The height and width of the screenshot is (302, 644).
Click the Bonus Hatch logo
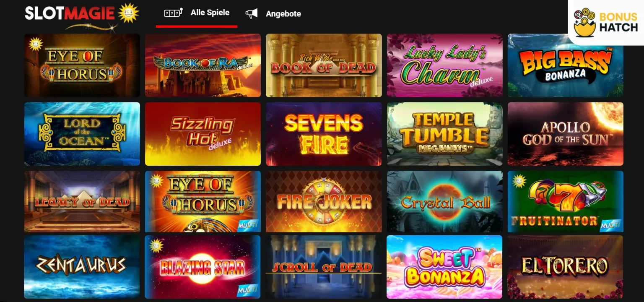[x=606, y=23]
